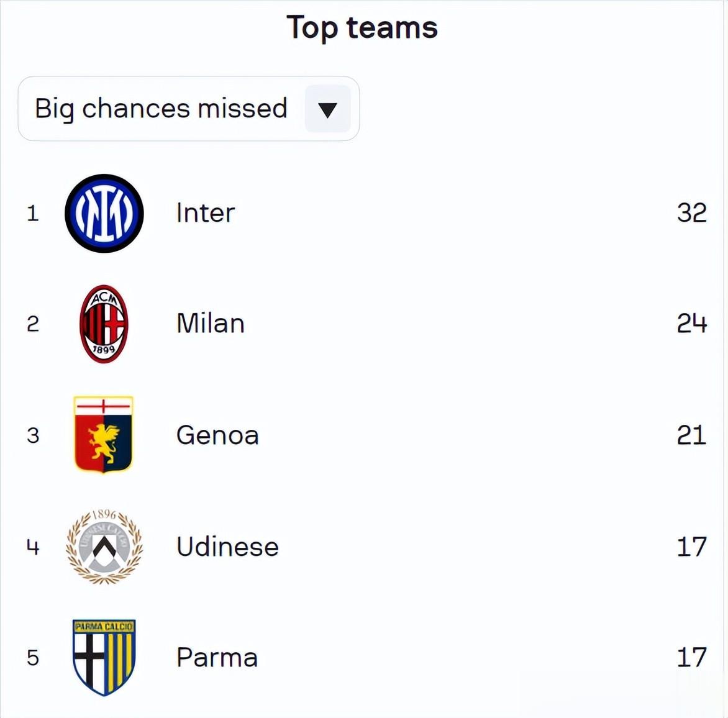The height and width of the screenshot is (718, 728).
Task: Click the Inter club crest
Action: click(104, 213)
